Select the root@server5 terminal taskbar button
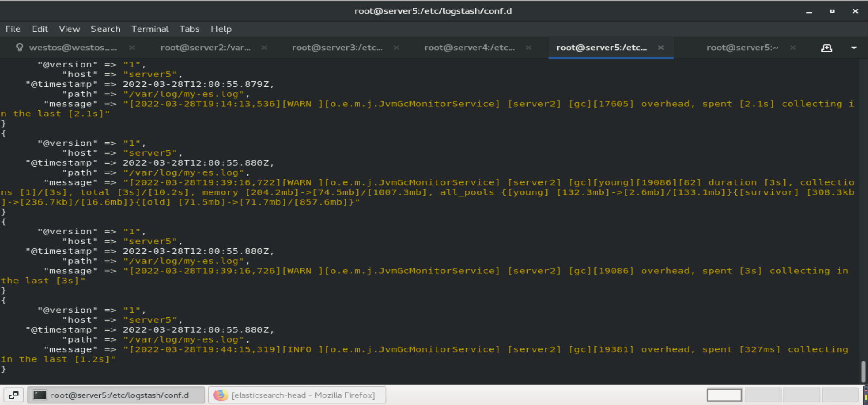The image size is (868, 405). point(116,395)
